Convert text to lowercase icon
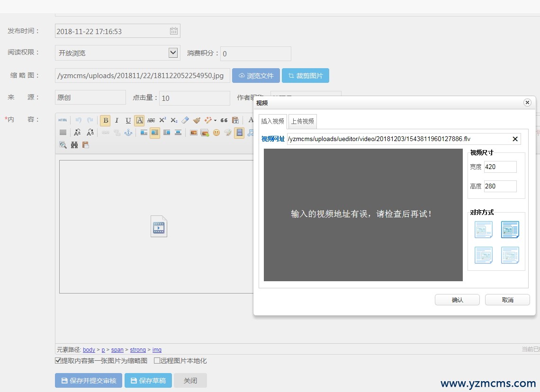Viewport: 540px width, 392px height. 90,133
